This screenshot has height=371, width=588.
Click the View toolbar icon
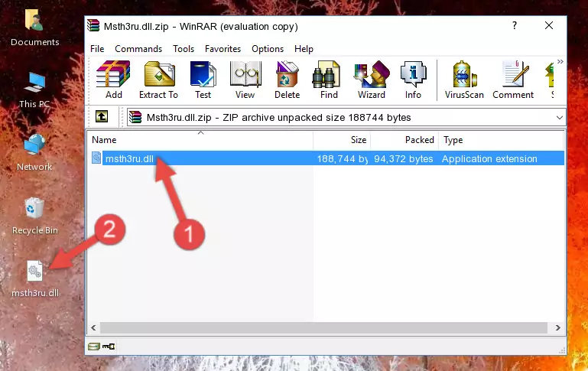[x=245, y=80]
